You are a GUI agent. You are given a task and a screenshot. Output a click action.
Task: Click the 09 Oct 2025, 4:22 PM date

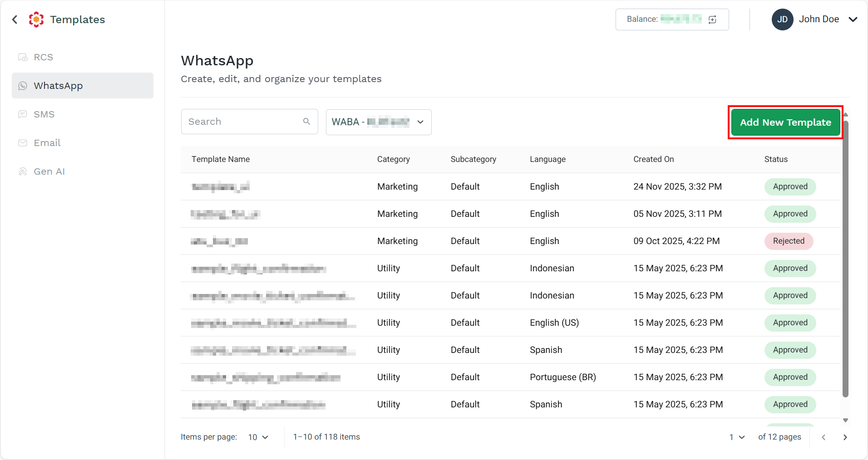(x=677, y=241)
